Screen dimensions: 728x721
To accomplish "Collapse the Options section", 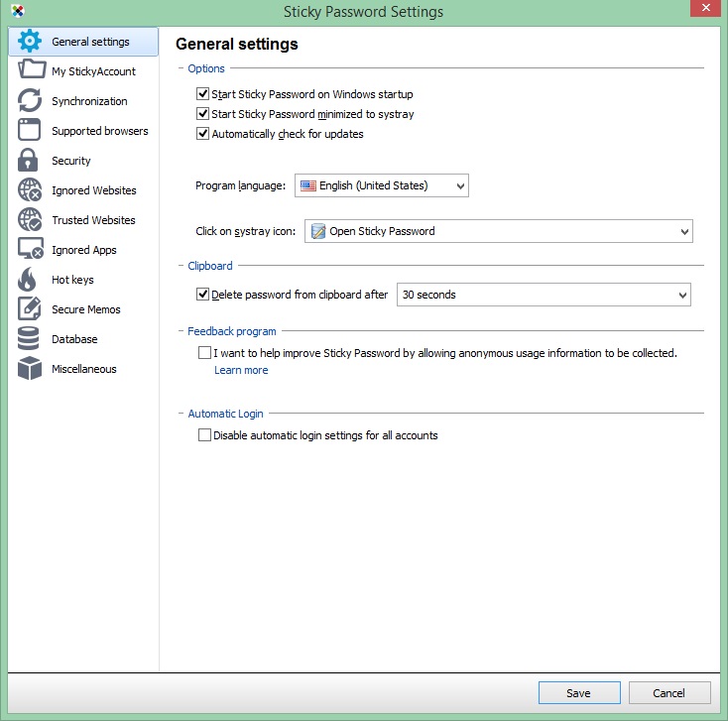I will coord(182,68).
